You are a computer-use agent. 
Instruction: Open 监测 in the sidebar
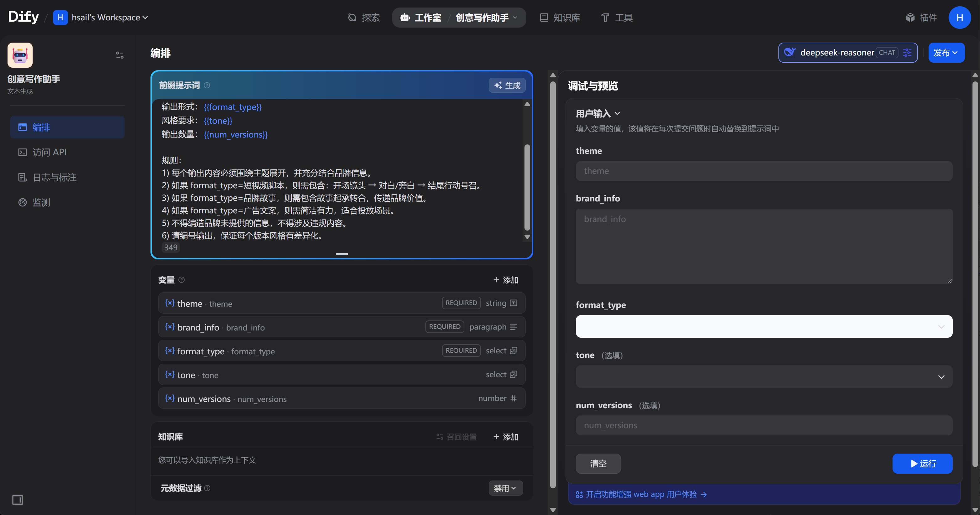(67, 202)
